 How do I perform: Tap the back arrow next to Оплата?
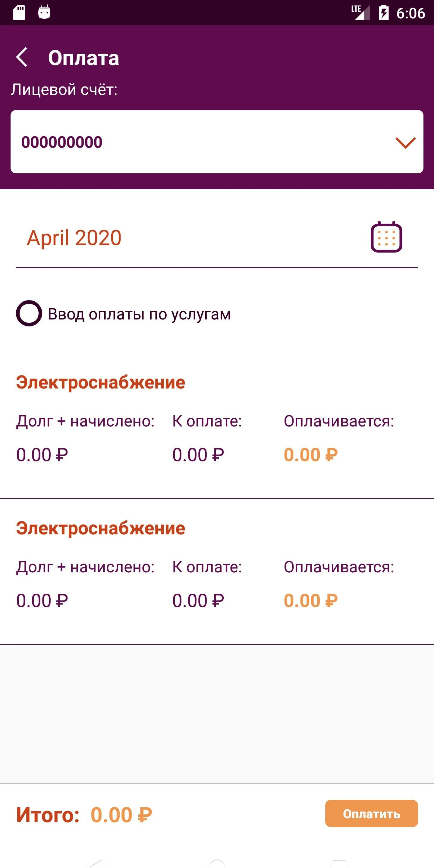point(22,57)
